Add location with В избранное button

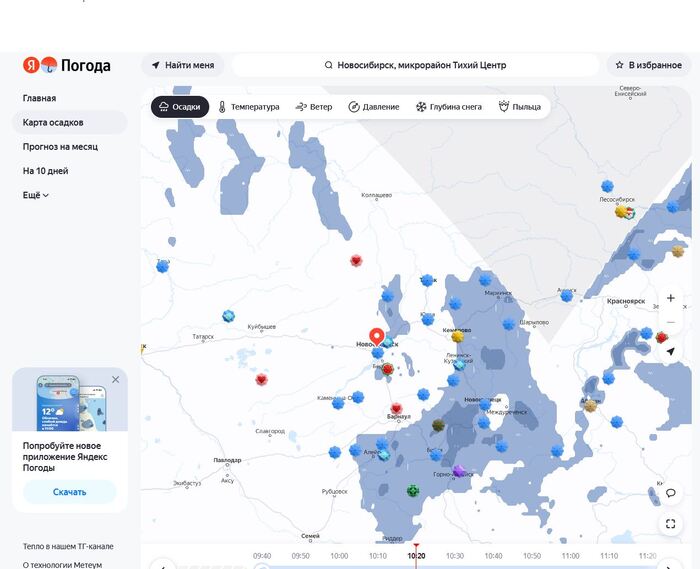649,65
